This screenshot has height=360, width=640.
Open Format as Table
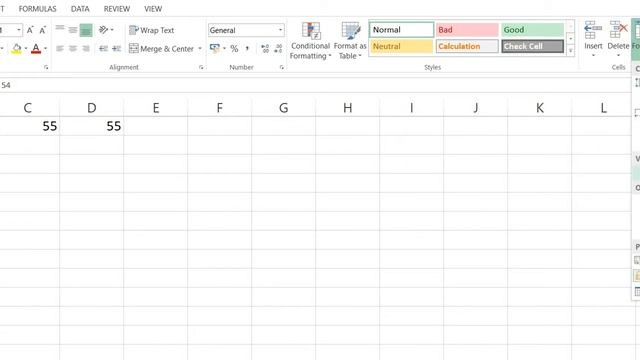[x=350, y=40]
